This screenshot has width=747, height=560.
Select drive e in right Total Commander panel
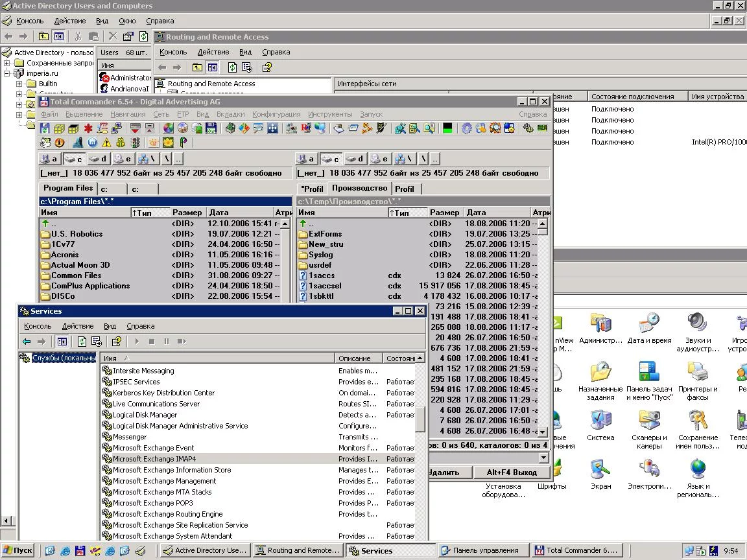tap(379, 159)
